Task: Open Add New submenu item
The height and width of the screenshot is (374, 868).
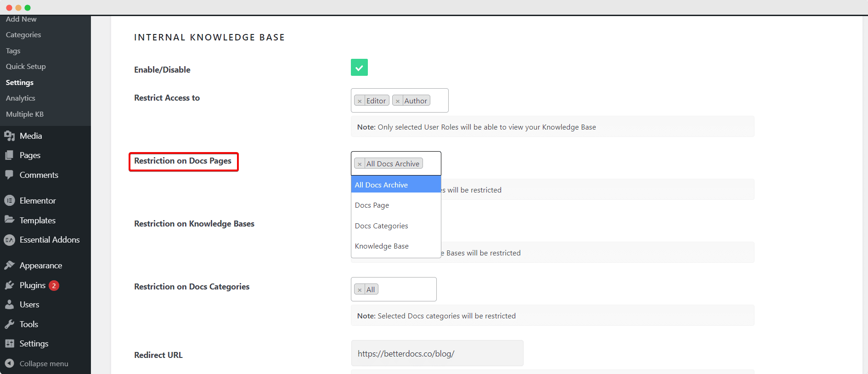Action: coord(21,19)
